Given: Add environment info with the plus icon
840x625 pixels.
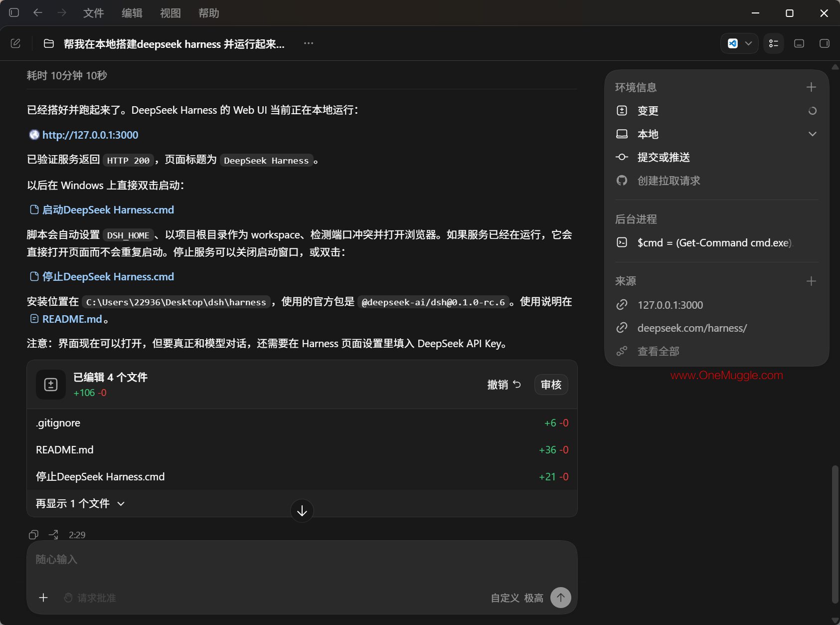Looking at the screenshot, I should click(x=812, y=87).
